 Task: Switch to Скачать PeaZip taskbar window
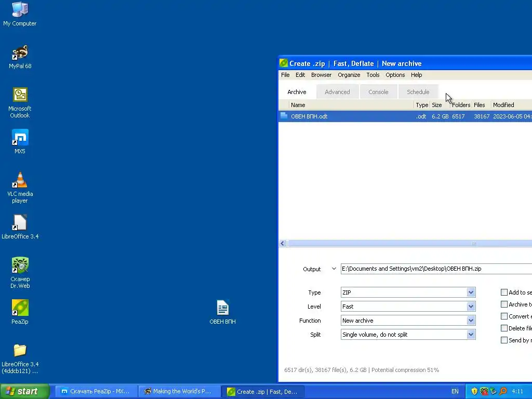pyautogui.click(x=96, y=391)
